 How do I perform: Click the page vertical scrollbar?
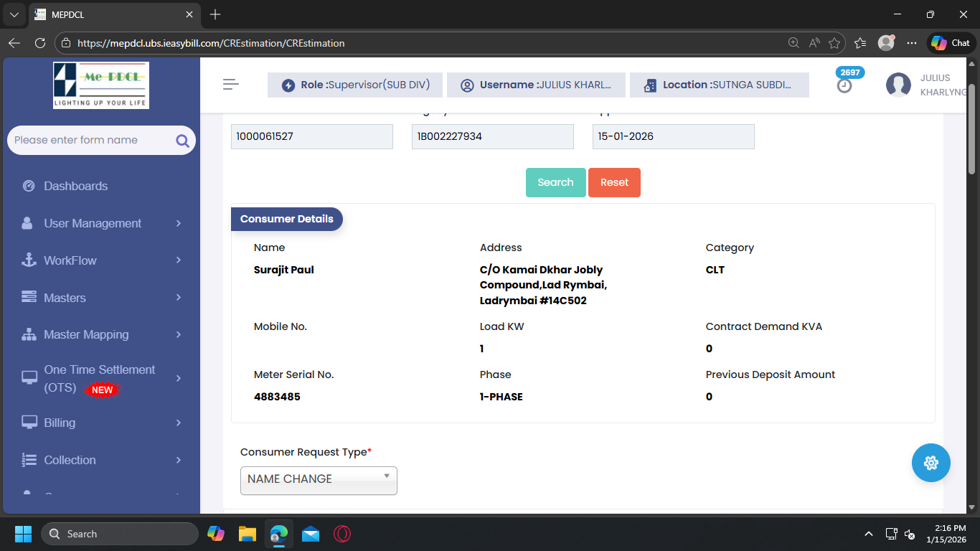coord(972,129)
